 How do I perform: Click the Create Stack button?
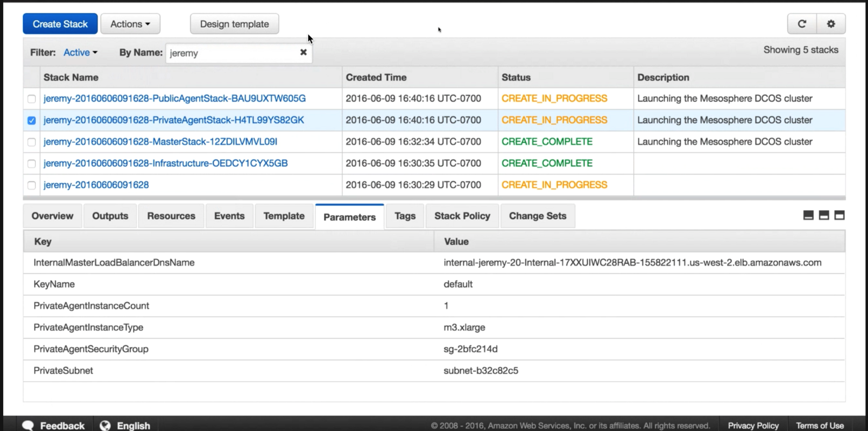[60, 24]
